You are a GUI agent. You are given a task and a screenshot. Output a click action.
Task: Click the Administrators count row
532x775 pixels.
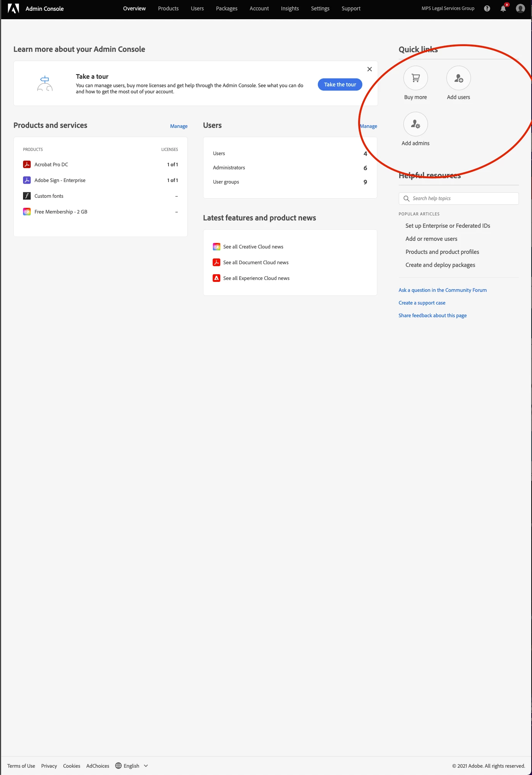tap(290, 168)
